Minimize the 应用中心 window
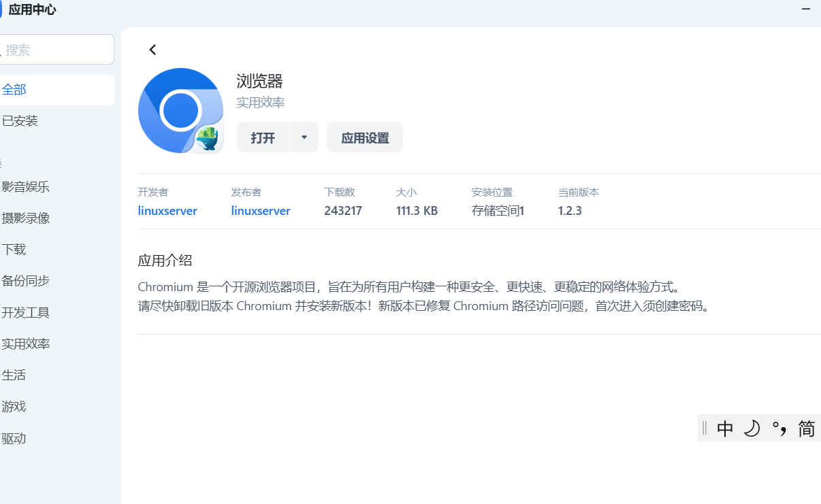 [807, 9]
